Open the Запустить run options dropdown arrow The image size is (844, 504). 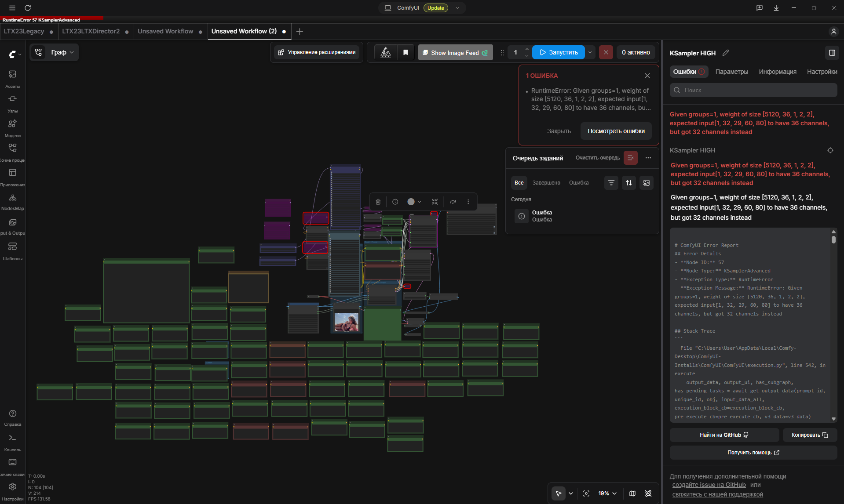coord(590,52)
